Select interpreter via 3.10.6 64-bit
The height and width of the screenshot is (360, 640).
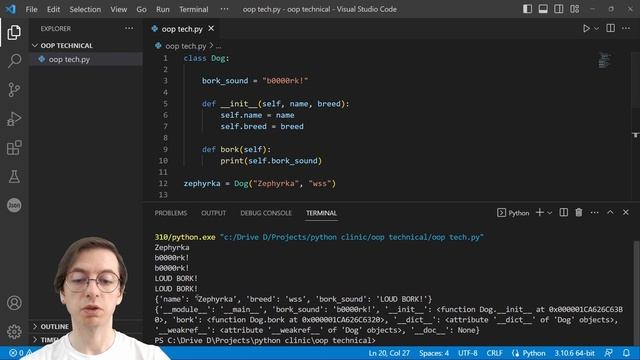pos(574,353)
